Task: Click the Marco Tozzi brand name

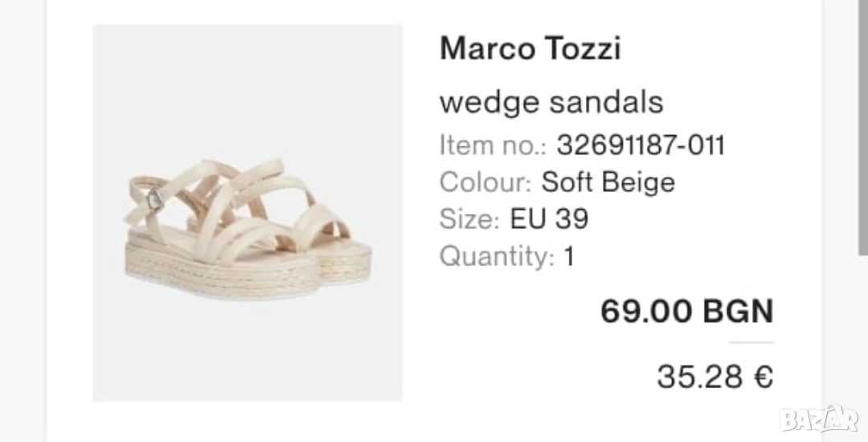Action: click(530, 49)
